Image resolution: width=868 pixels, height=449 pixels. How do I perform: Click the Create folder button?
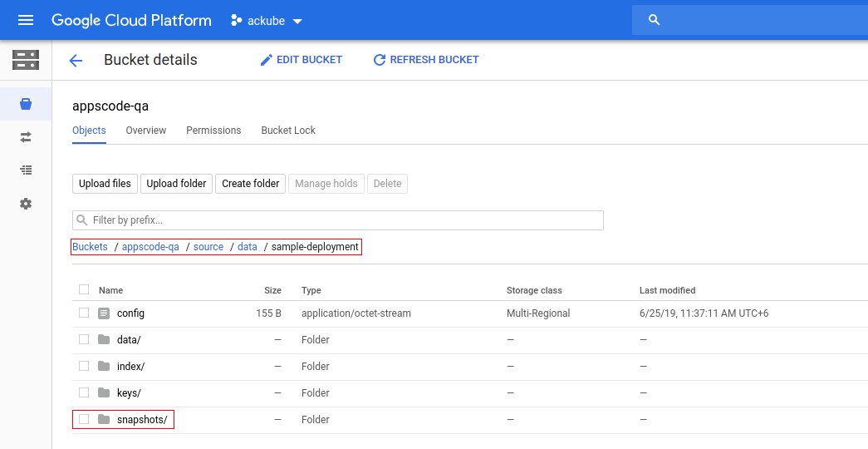250,184
